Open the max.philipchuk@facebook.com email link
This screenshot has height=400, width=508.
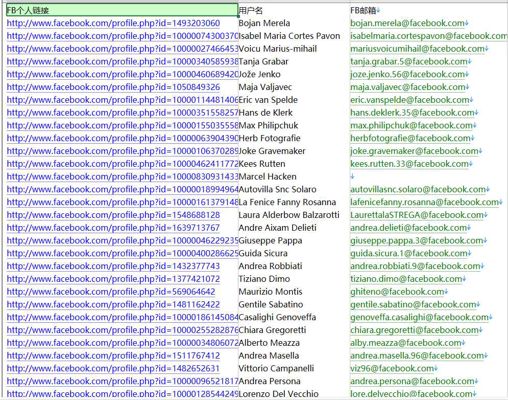tap(411, 126)
